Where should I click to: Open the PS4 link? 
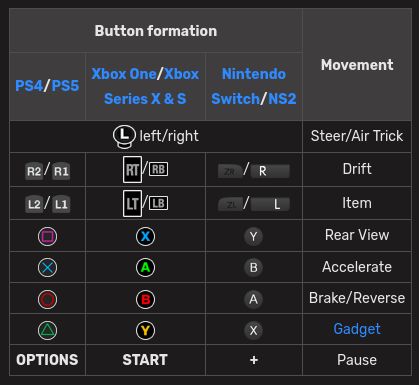click(x=29, y=86)
